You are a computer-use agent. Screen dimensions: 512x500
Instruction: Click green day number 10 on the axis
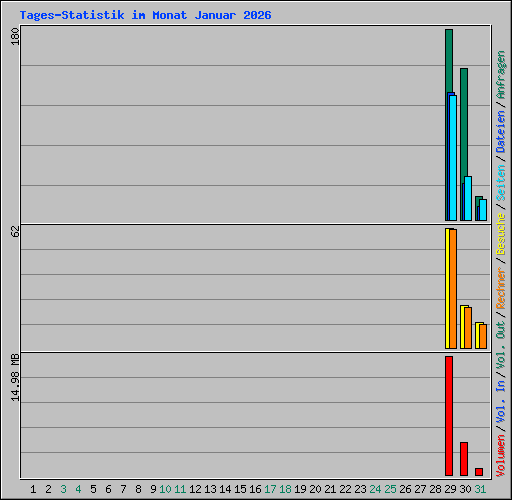tap(165, 489)
